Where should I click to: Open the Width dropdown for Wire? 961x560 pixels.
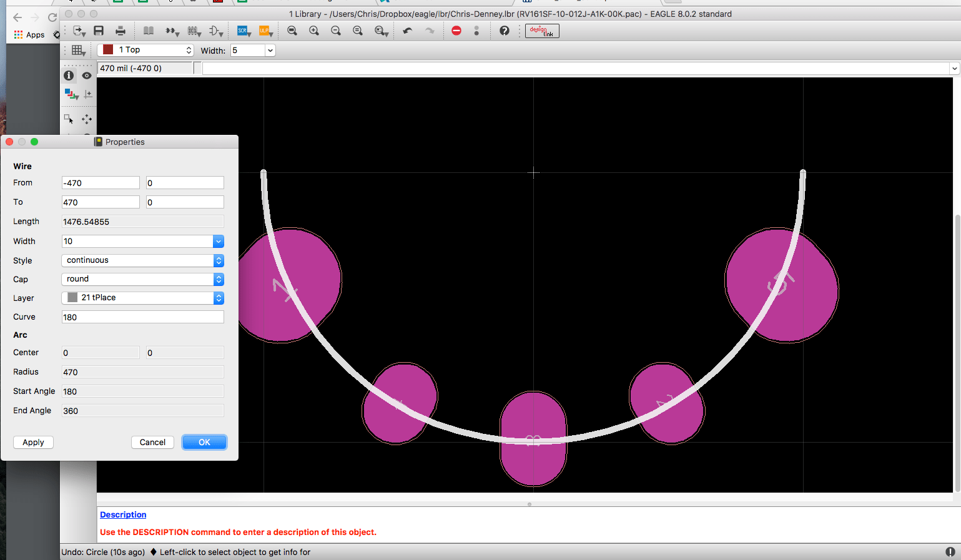218,241
